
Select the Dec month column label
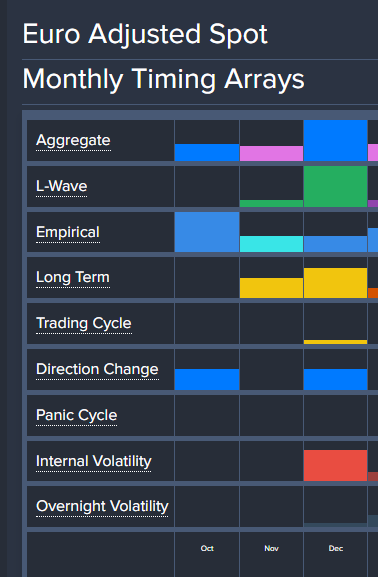pos(336,549)
